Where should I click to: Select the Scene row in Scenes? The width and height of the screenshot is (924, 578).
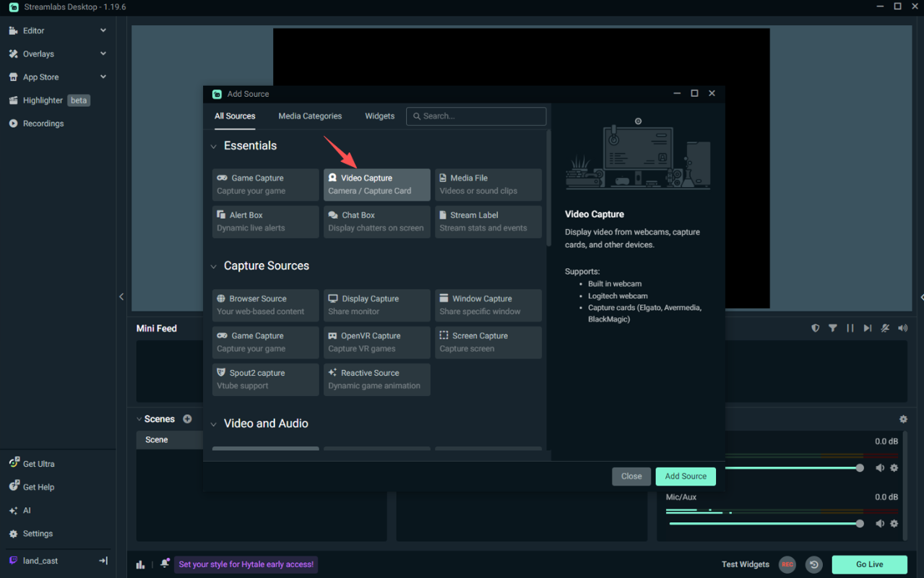pyautogui.click(x=170, y=440)
